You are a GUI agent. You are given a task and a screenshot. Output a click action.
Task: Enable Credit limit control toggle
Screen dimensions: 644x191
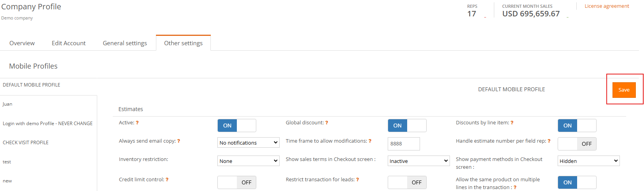pos(237,182)
